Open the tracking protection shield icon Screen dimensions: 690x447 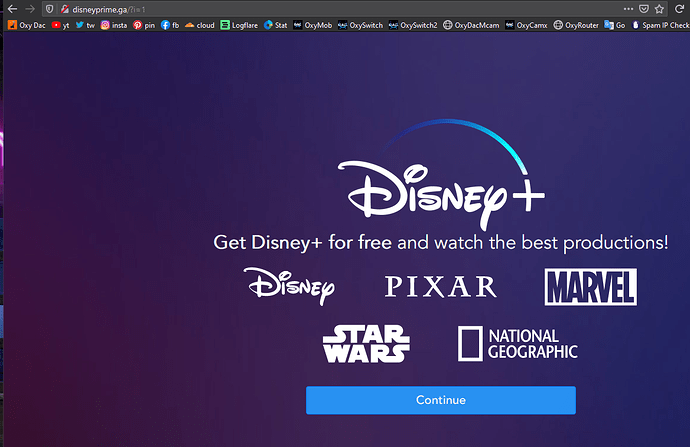(49, 8)
